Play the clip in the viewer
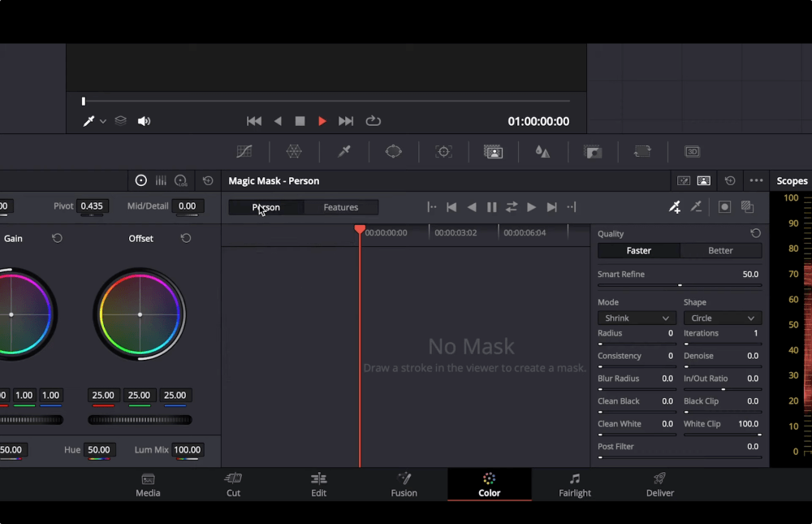The height and width of the screenshot is (524, 812). 322,121
